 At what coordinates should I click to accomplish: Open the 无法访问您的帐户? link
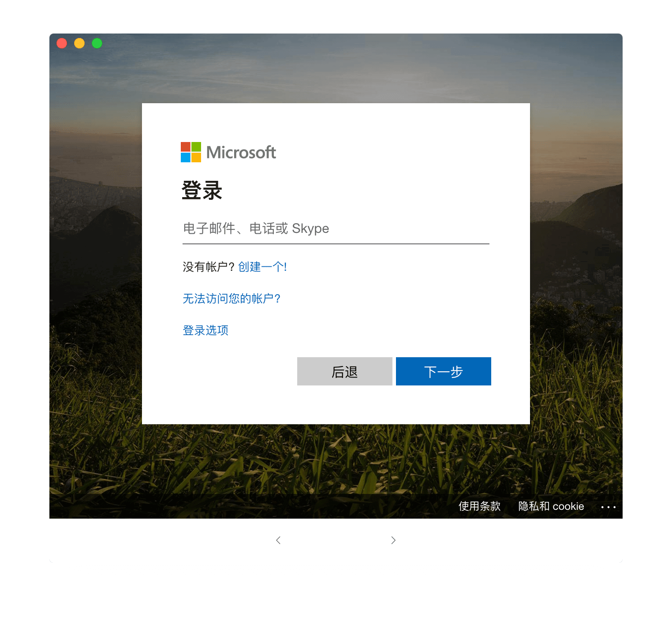point(231,299)
